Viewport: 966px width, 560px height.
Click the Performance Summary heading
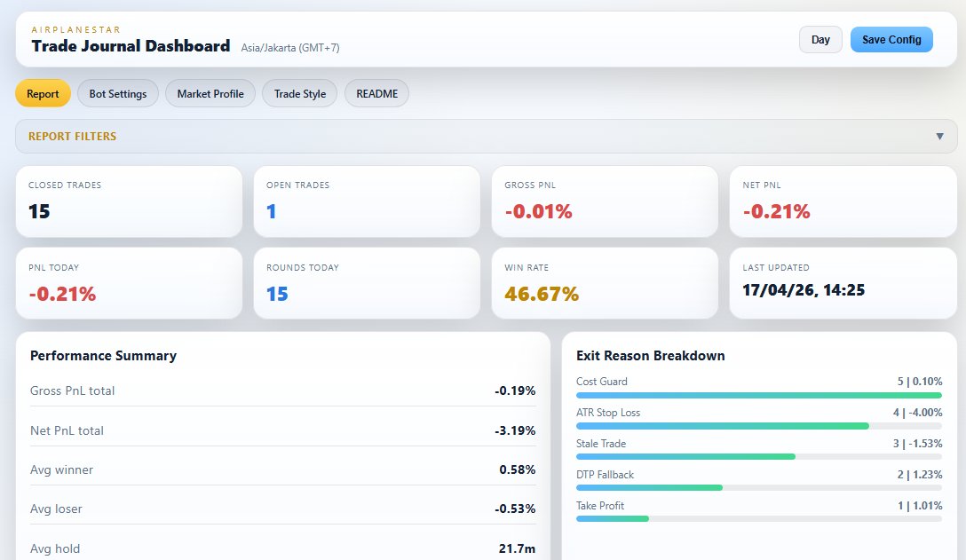click(x=104, y=356)
